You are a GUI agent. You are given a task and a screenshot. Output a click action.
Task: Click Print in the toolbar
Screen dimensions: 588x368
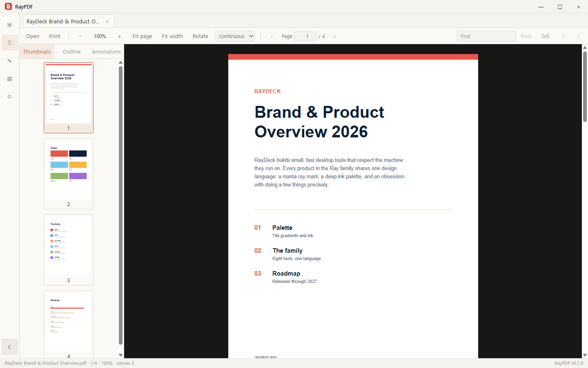point(55,36)
